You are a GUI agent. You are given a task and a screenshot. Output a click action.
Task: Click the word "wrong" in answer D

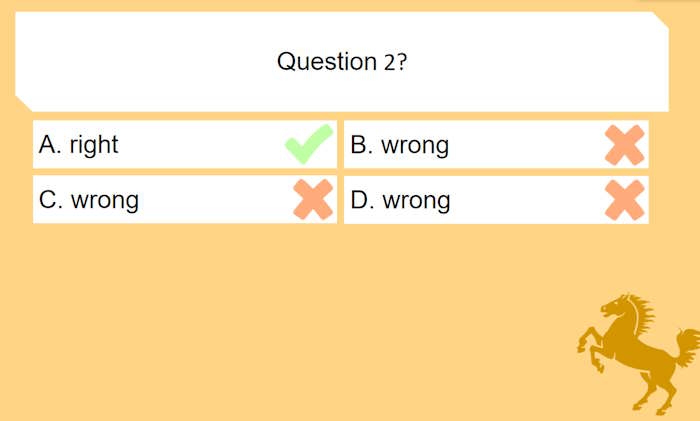[x=416, y=200]
